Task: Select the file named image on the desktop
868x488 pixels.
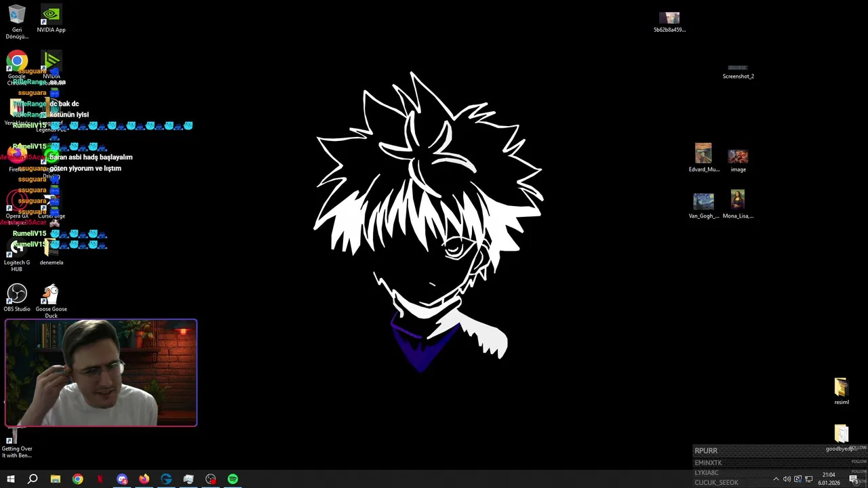Action: point(738,161)
